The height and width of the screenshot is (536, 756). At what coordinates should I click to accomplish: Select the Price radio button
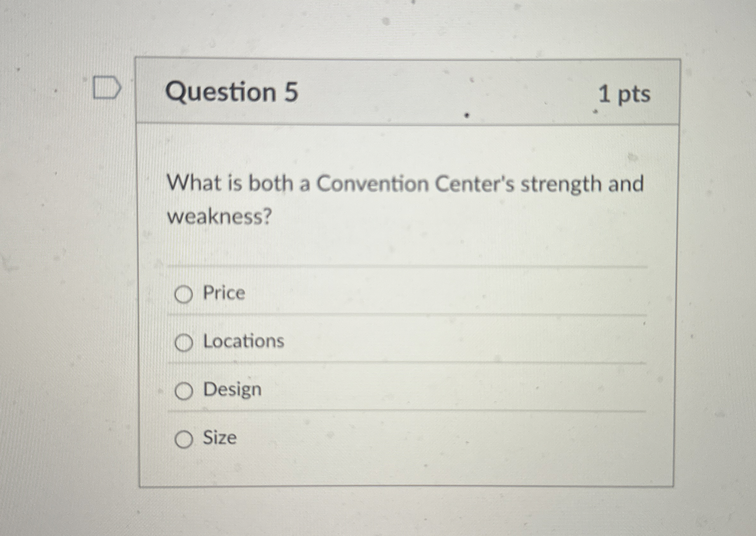pyautogui.click(x=184, y=295)
